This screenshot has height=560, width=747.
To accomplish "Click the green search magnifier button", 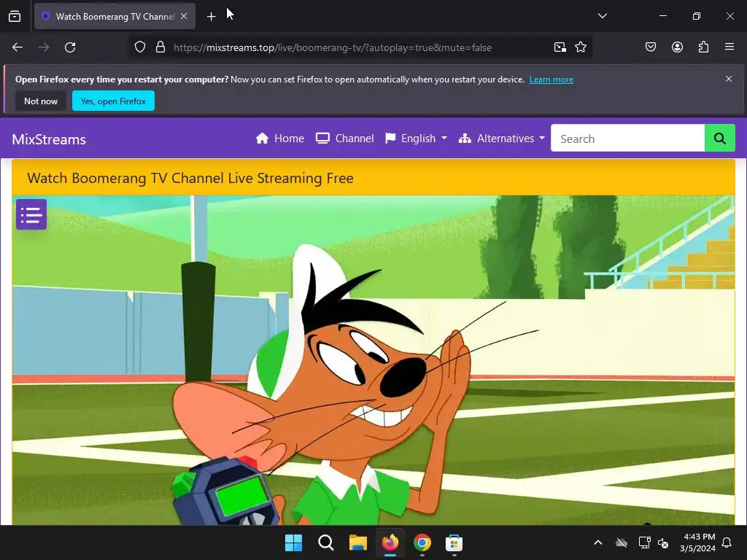I will coord(719,139).
